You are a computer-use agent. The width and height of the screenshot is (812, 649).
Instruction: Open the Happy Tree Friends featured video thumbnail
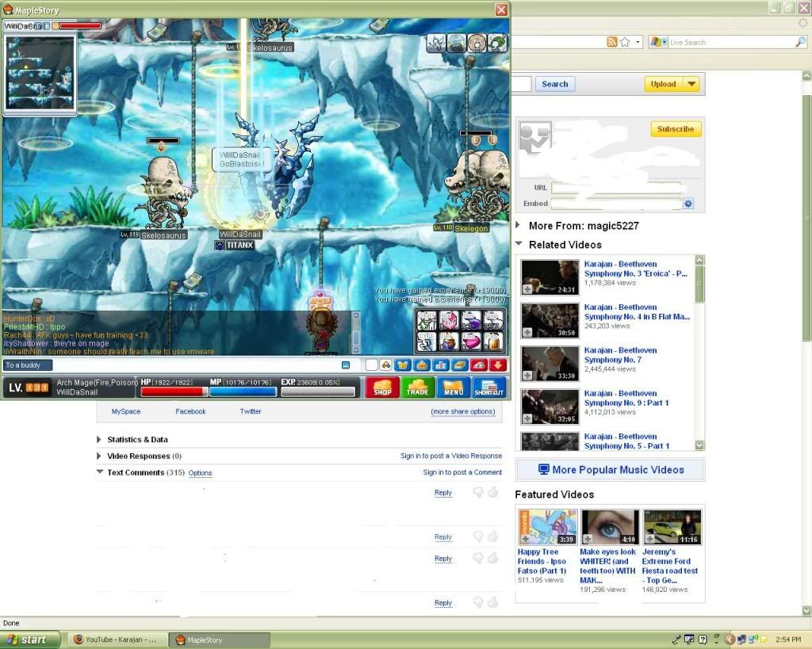548,527
